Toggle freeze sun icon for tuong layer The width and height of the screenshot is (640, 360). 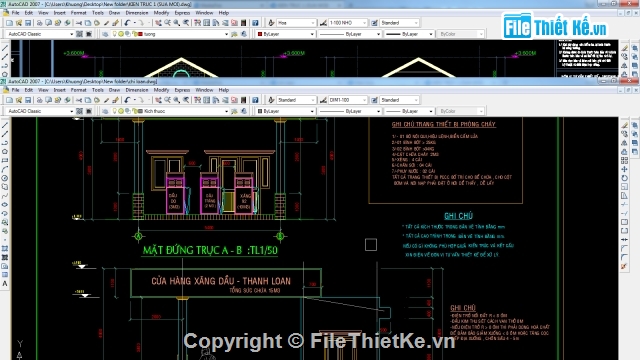[121, 34]
